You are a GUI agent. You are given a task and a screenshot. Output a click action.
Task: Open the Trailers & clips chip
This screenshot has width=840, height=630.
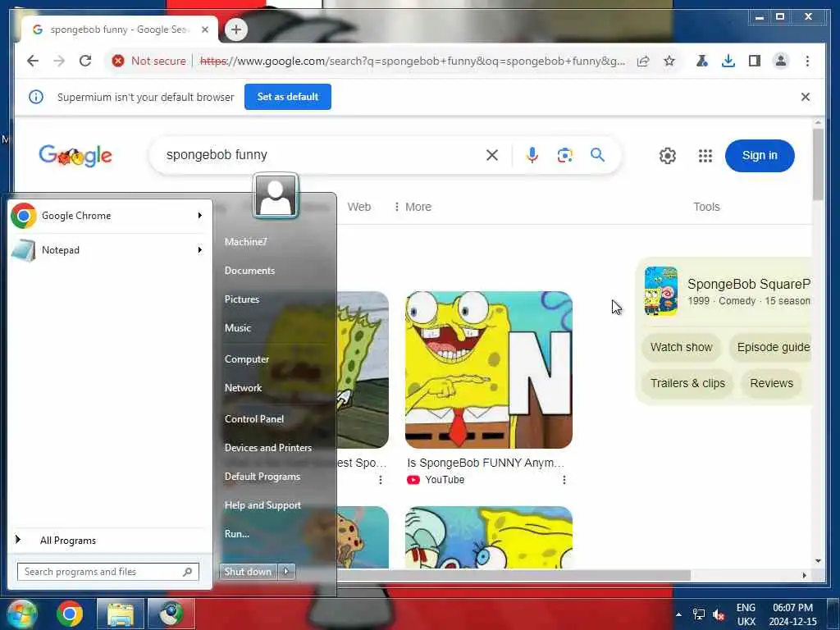pos(687,383)
